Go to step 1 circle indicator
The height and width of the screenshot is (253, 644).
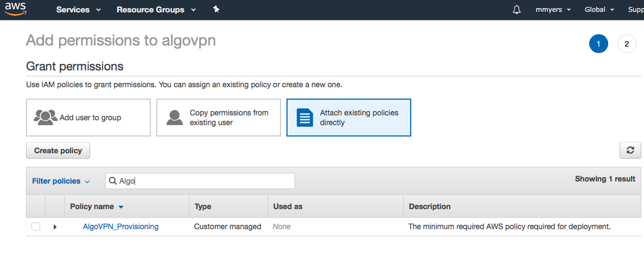(x=598, y=44)
